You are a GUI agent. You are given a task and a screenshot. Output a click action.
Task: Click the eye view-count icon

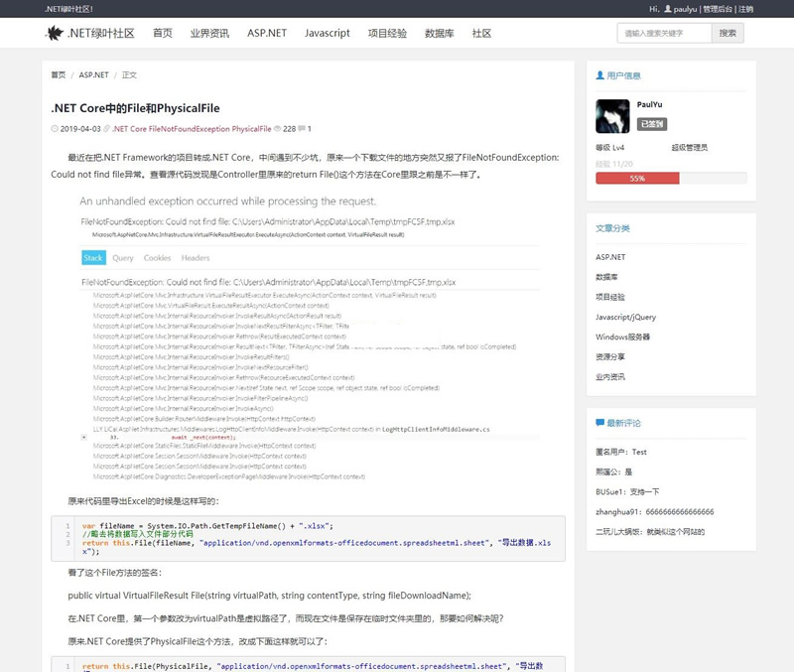[277, 129]
